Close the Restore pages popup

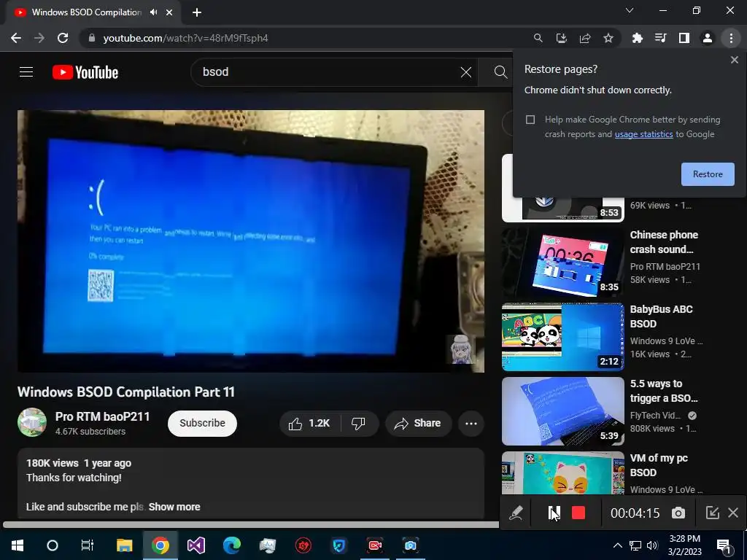tap(734, 60)
